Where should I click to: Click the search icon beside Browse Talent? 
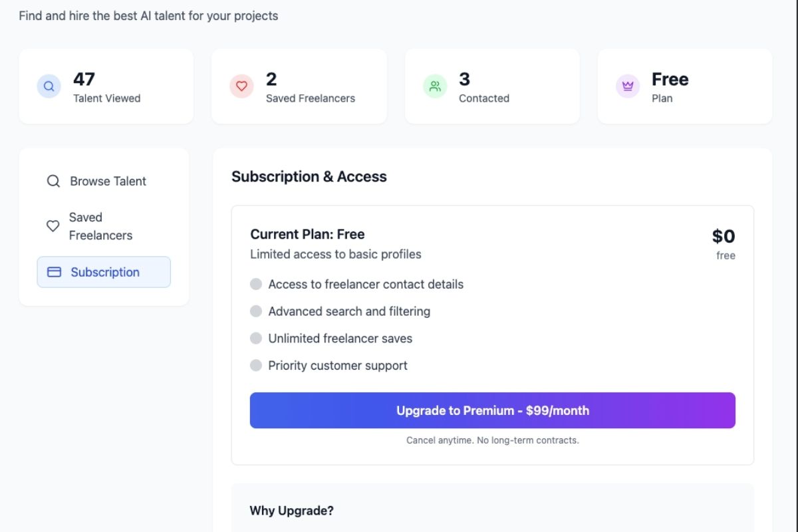coord(53,181)
